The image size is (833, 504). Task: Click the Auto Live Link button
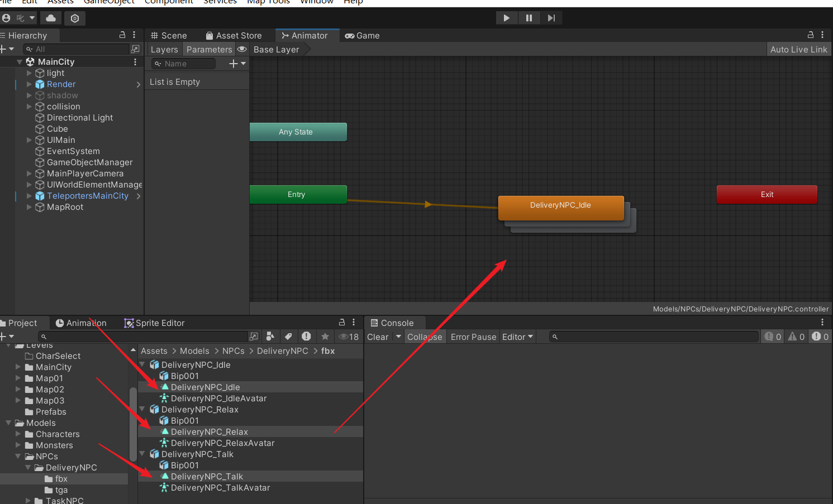[x=798, y=49]
